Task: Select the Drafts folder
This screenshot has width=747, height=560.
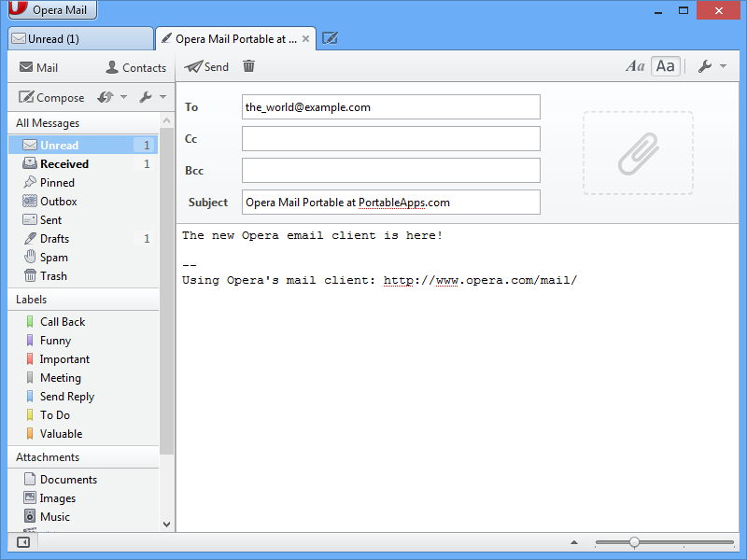Action: click(x=83, y=238)
